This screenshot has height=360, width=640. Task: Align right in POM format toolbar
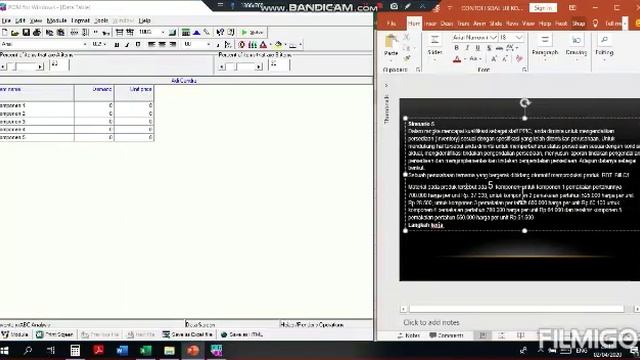[173, 44]
